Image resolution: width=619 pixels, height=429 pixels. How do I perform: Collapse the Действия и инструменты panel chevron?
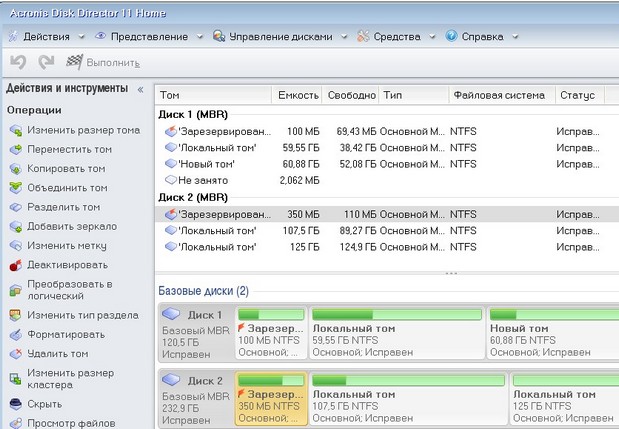(x=140, y=90)
